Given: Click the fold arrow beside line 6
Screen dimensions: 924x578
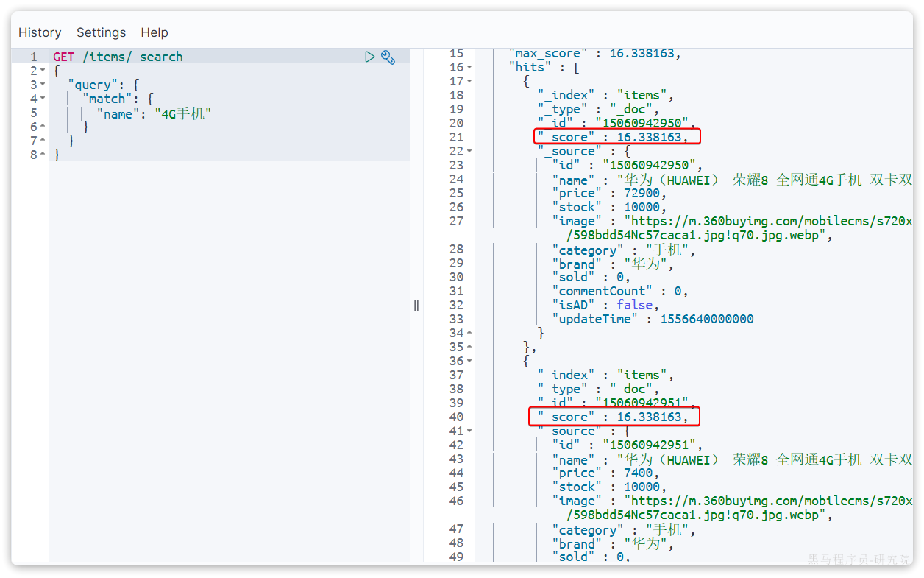Looking at the screenshot, I should (43, 127).
